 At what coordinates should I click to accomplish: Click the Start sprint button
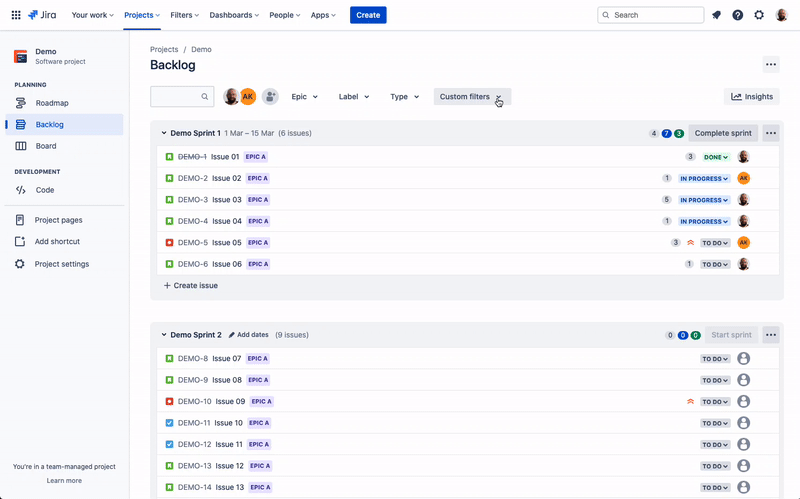731,335
